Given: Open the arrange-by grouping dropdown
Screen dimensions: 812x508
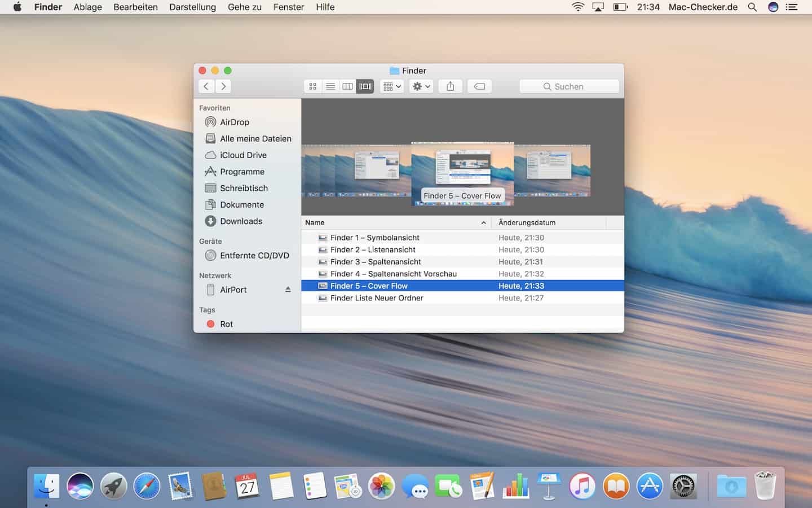Looking at the screenshot, I should coord(392,86).
